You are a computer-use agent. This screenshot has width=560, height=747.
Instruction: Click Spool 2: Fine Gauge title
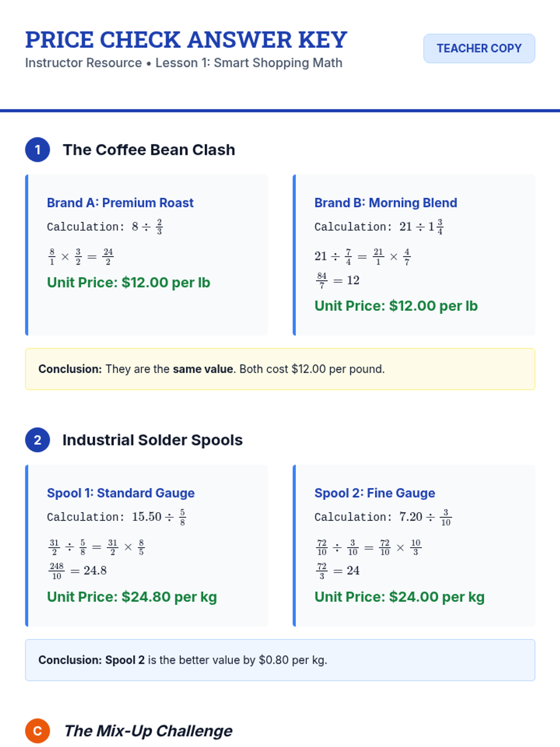click(x=374, y=493)
